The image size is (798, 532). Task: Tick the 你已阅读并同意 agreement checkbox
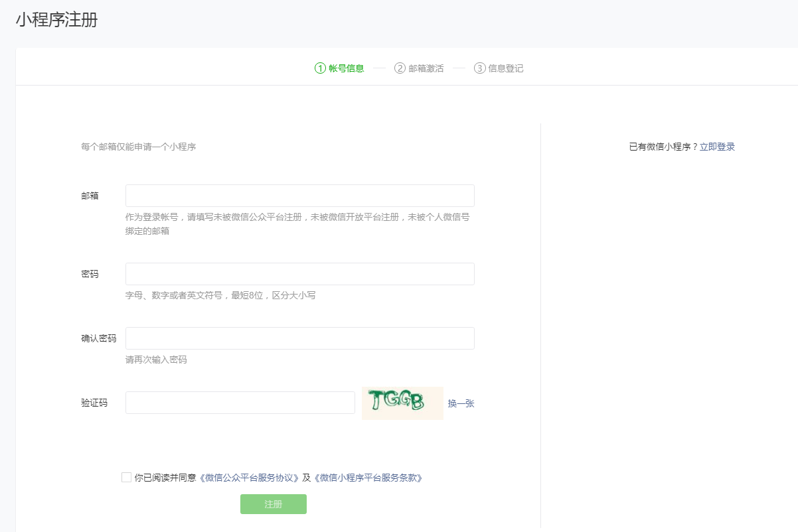(x=126, y=478)
